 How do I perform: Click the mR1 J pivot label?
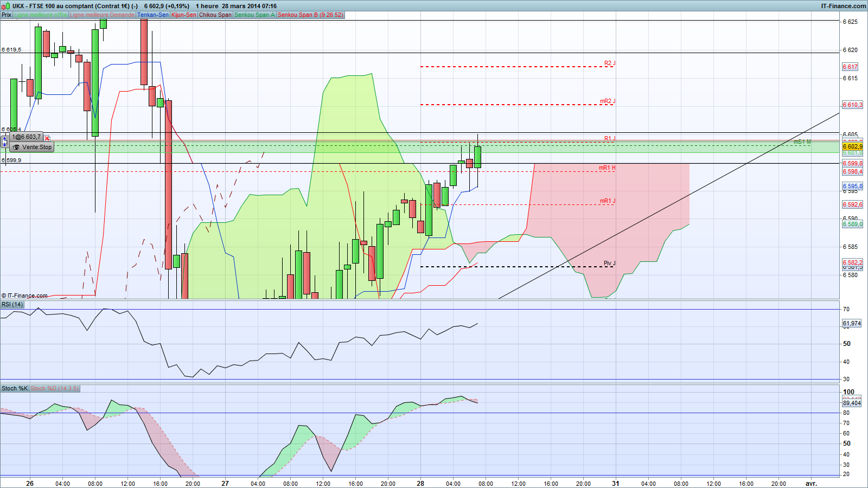pos(608,201)
